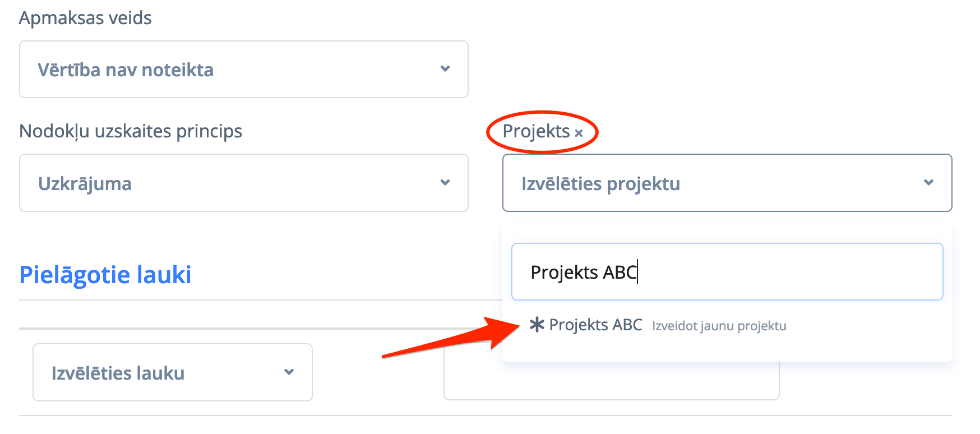Click 'Izveidot jaunu projektu' hint text
980x434 pixels.
click(x=719, y=326)
